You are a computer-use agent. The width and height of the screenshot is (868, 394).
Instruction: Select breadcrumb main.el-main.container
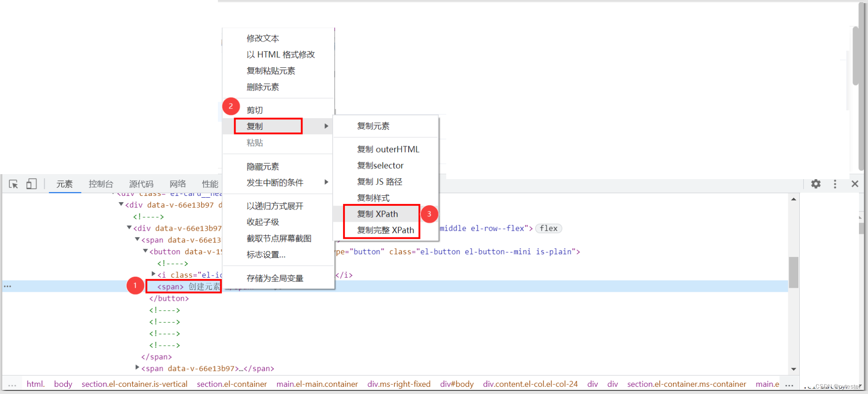[317, 384]
